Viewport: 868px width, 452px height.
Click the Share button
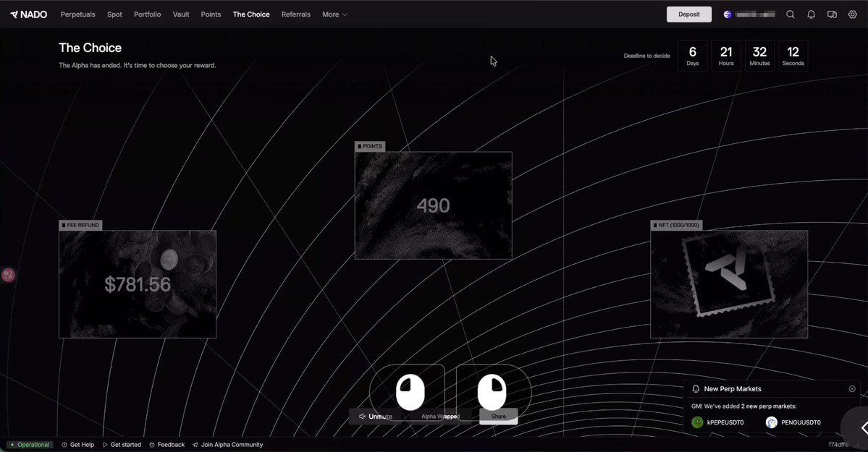coord(498,417)
